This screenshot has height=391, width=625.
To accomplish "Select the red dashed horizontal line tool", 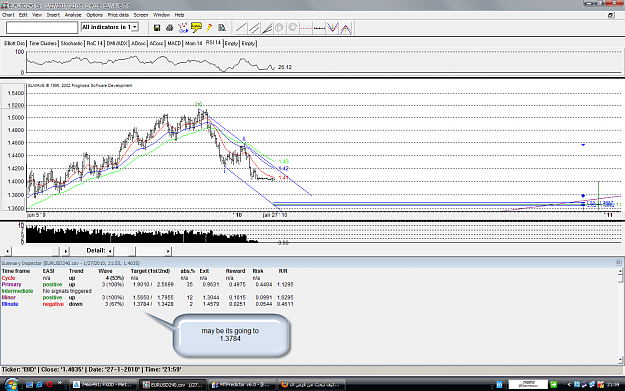I will click(306, 28).
